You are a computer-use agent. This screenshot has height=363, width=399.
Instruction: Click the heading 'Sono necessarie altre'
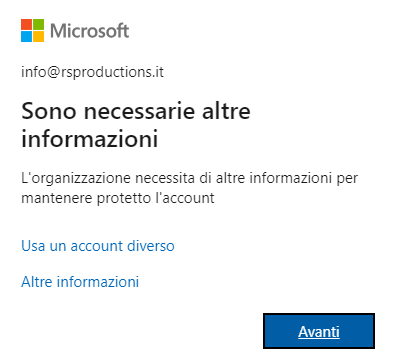click(x=136, y=111)
